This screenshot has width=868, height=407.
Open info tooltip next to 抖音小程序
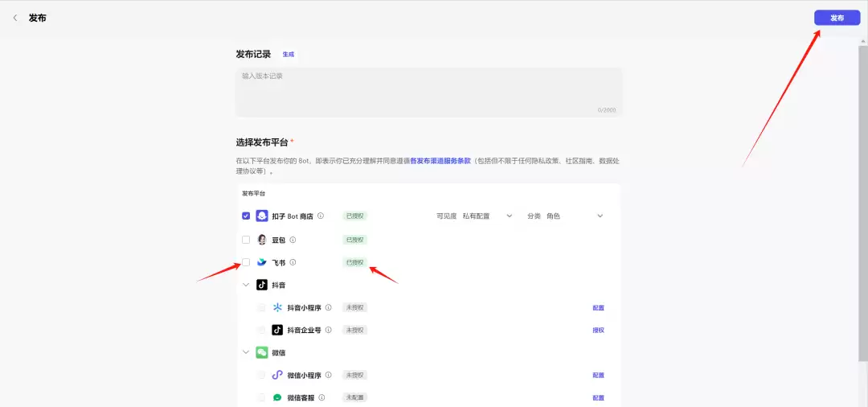coord(328,307)
